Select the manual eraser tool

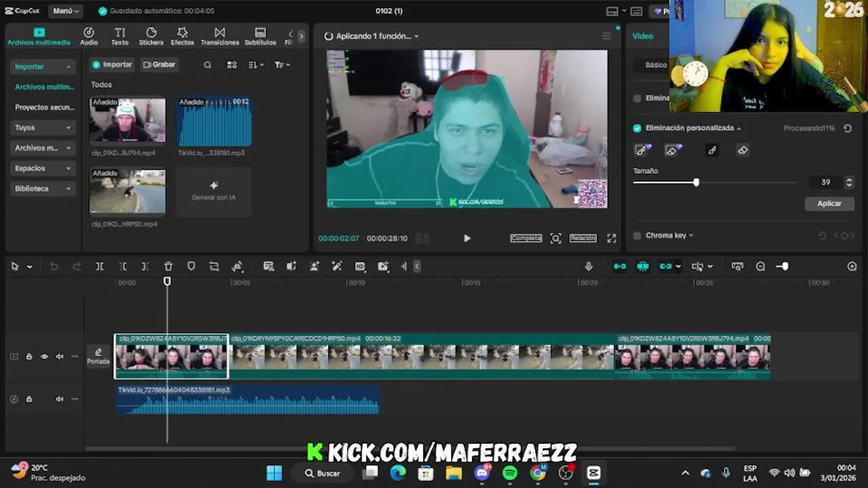click(x=743, y=150)
